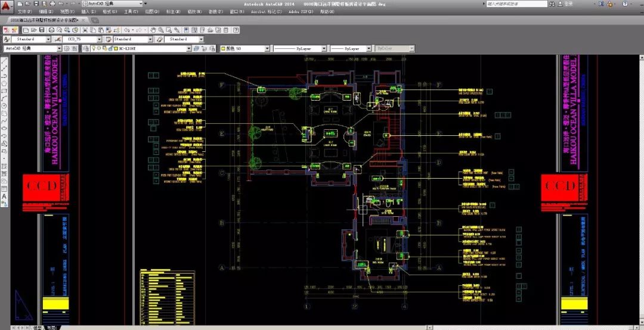
Task: Select the Pan hand tool
Action: click(153, 30)
